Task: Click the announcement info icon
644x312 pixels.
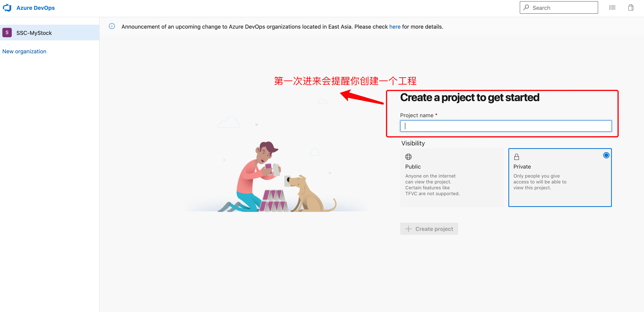Action: click(112, 26)
